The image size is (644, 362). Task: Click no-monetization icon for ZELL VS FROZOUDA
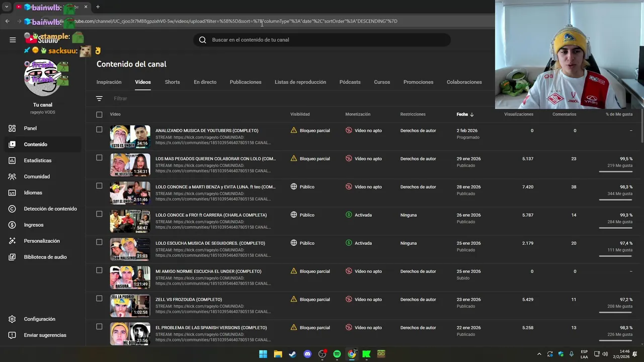349,299
